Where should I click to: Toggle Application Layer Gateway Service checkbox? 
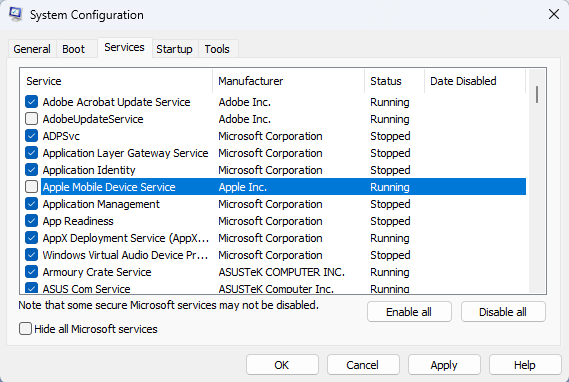[32, 153]
